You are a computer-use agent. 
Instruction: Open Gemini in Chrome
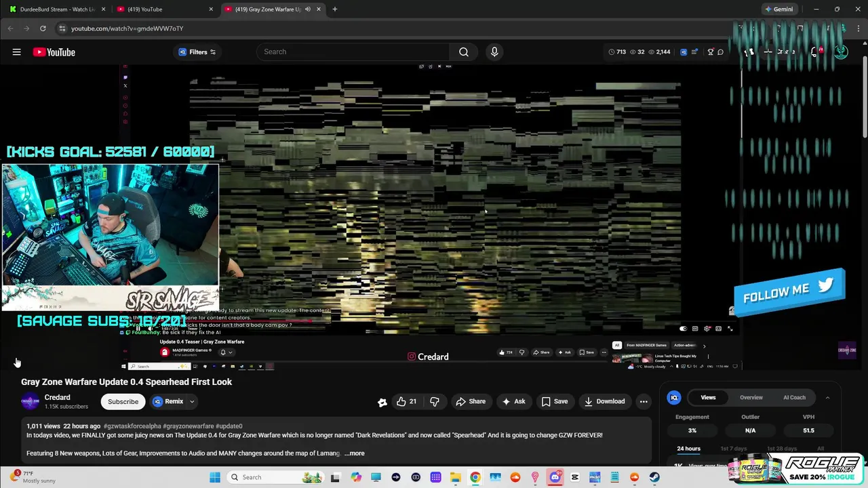tap(778, 9)
